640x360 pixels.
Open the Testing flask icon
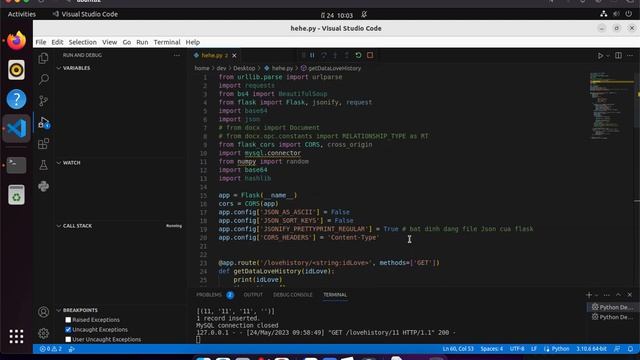point(43,165)
